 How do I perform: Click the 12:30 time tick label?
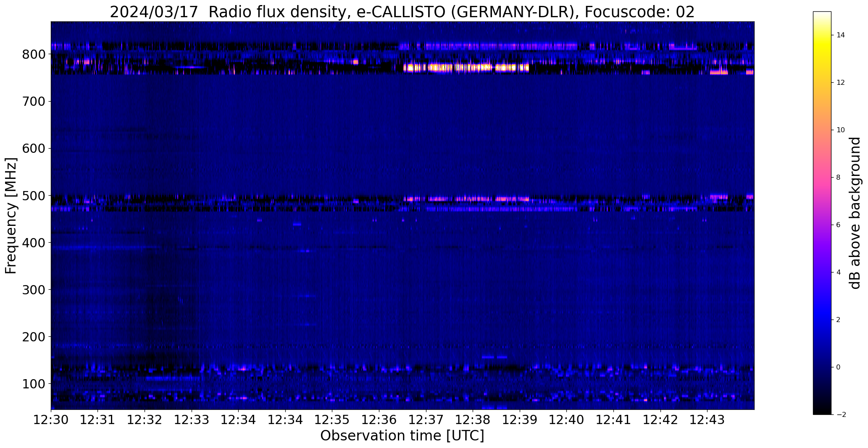[x=51, y=420]
